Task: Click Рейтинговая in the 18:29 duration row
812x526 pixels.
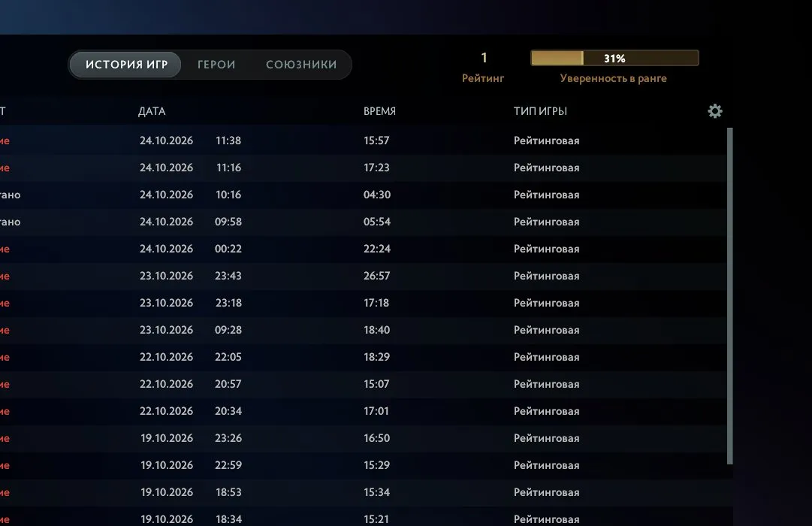Action: [x=546, y=356]
